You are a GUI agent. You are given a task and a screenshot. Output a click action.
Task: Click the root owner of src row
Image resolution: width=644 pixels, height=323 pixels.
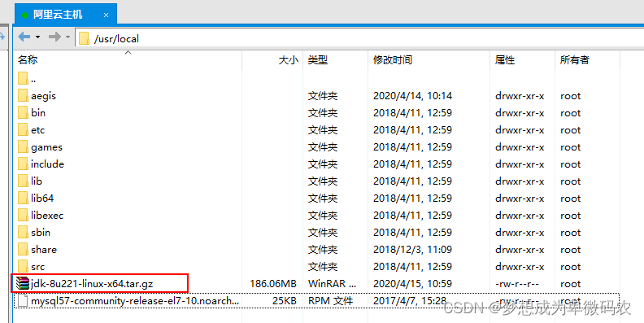pyautogui.click(x=571, y=267)
